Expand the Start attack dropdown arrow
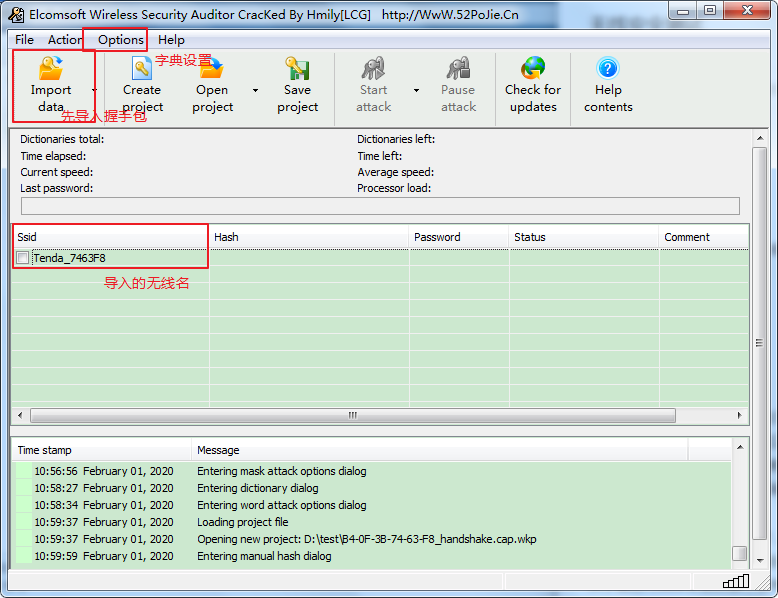778x598 pixels. (x=416, y=90)
